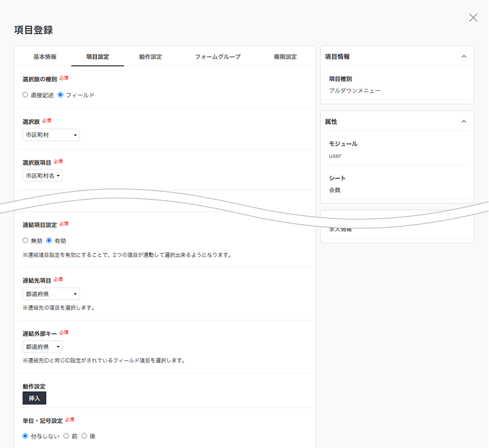The height and width of the screenshot is (448, 489).
Task: Open the 連結外部キー dropdown
Action: click(42, 347)
